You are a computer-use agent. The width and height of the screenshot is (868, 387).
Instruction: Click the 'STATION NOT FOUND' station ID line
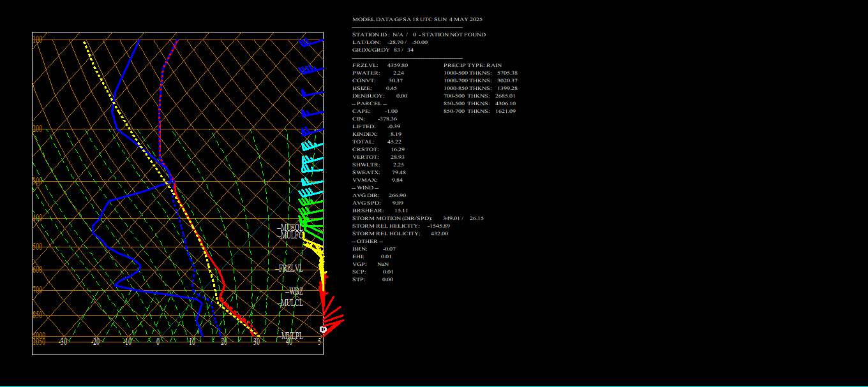pyautogui.click(x=419, y=34)
